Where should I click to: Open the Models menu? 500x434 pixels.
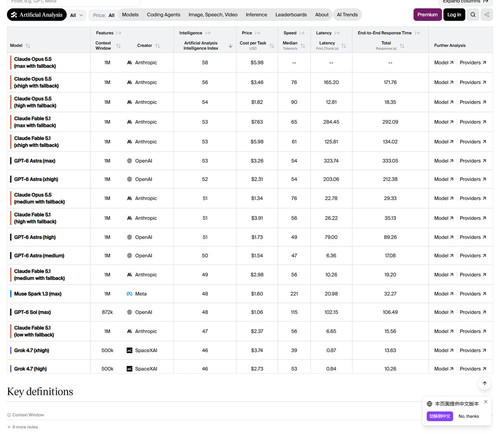pyautogui.click(x=130, y=15)
